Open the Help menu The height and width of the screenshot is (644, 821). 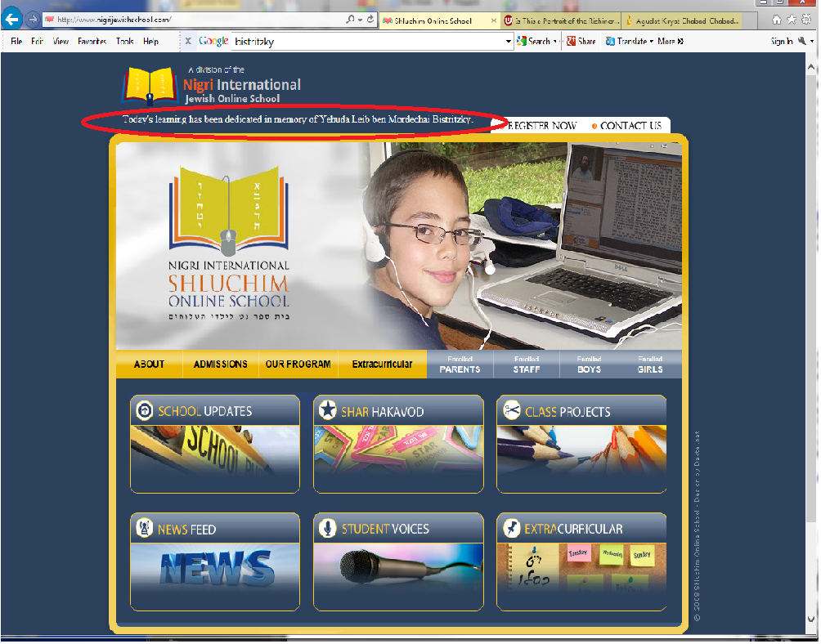[150, 42]
